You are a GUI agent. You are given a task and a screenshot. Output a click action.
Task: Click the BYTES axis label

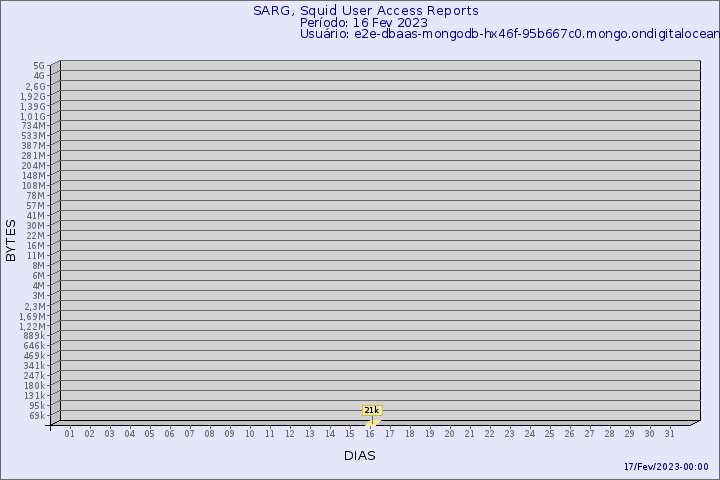11,240
